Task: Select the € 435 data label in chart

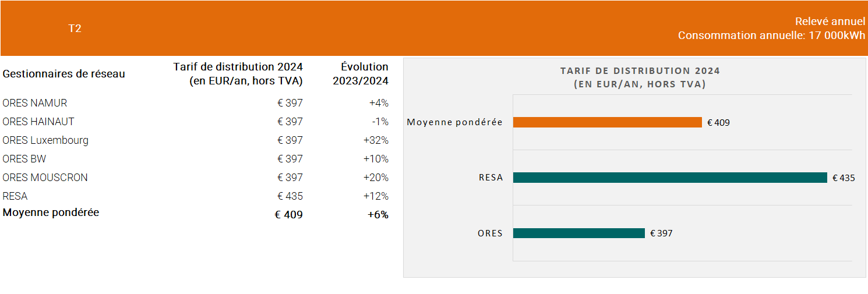Action: pyautogui.click(x=844, y=178)
